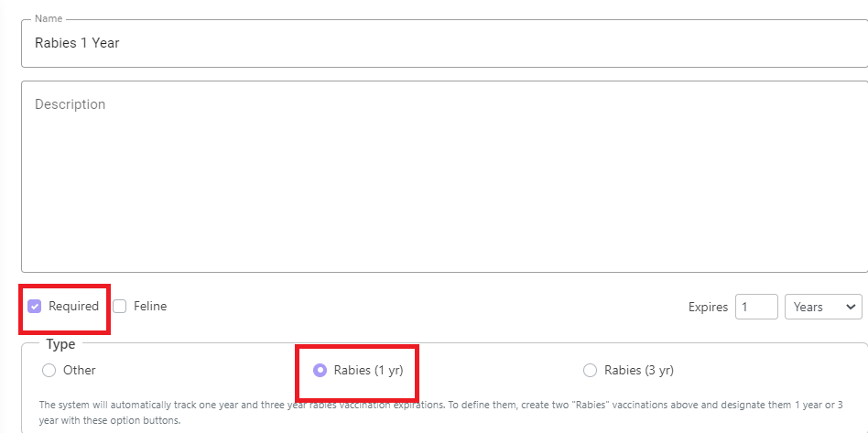
Task: Click the Expires label text
Action: [x=708, y=307]
